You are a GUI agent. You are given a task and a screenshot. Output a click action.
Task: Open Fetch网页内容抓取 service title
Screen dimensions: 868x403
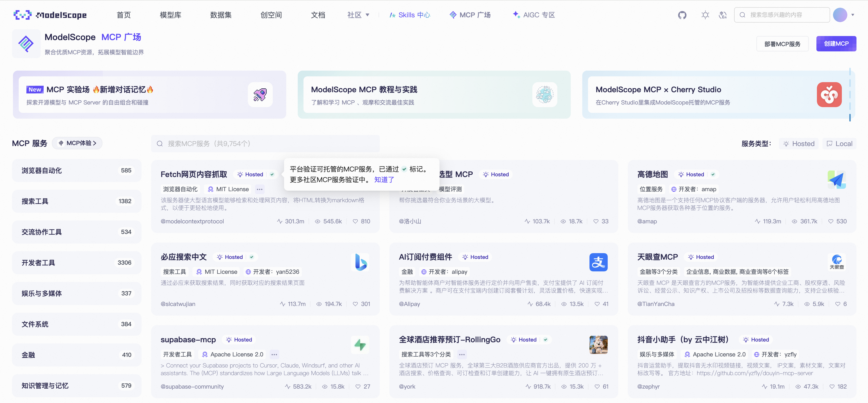[194, 174]
